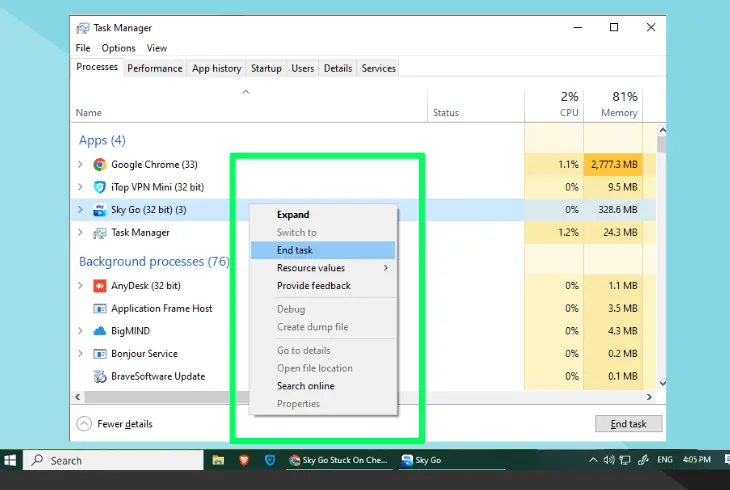
Task: Click the 4:05 PM clock
Action: pos(696,460)
